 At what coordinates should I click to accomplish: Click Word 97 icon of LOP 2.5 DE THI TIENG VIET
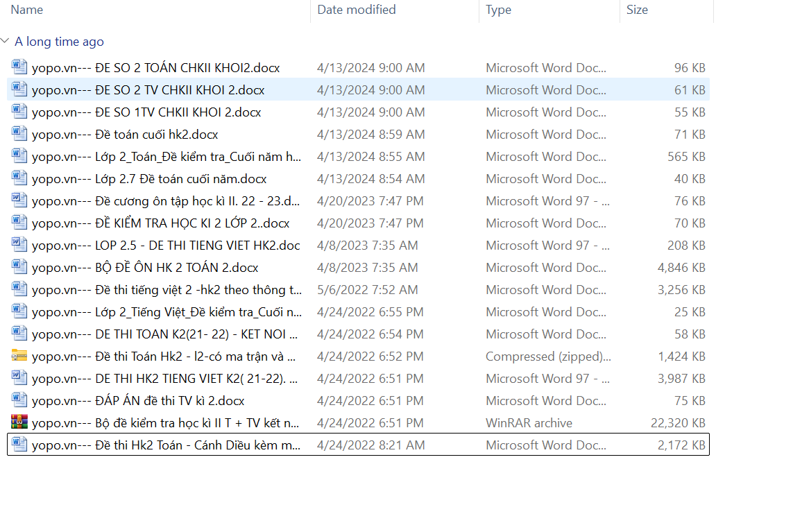click(19, 246)
